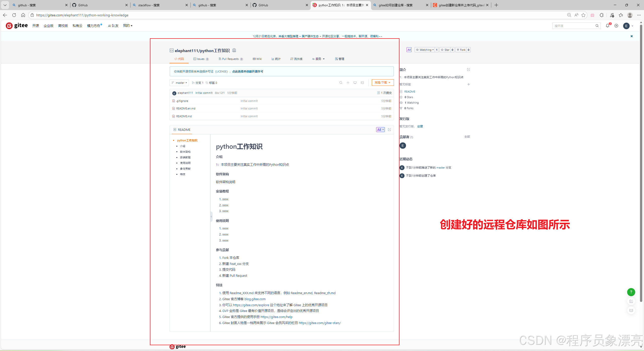
Task: Edit the 简介 description icon
Action: pos(468,69)
